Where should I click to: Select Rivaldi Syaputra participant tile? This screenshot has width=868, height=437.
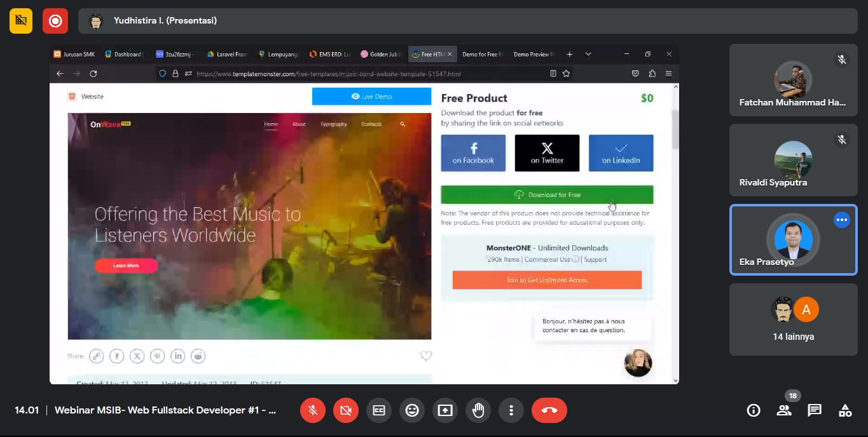793,160
